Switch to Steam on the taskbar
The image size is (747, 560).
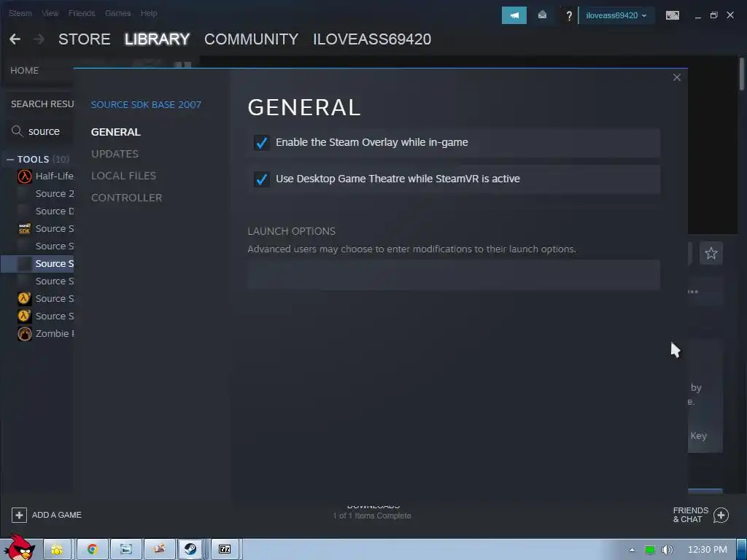(190, 549)
